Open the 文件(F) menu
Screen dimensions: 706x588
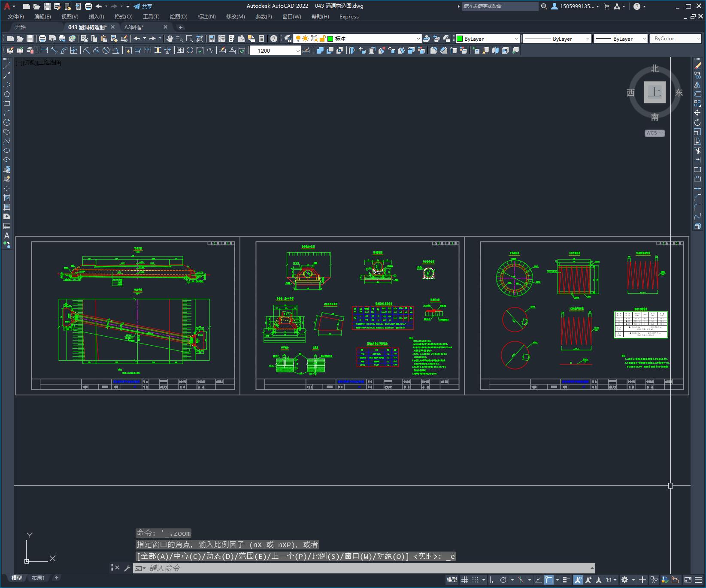pyautogui.click(x=16, y=17)
